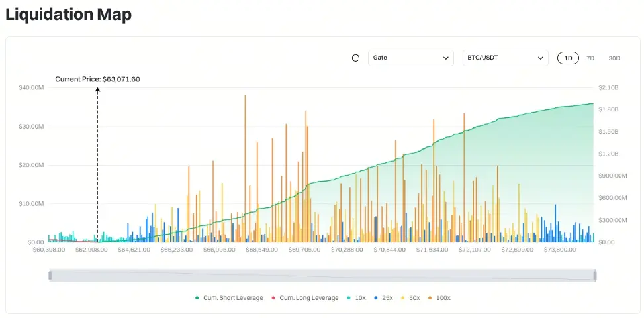Switch to the 7D time range
This screenshot has width=644, height=318.
(x=590, y=58)
